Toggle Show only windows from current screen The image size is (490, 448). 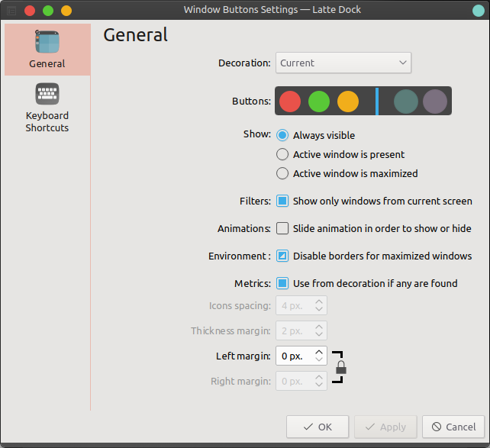coord(282,201)
